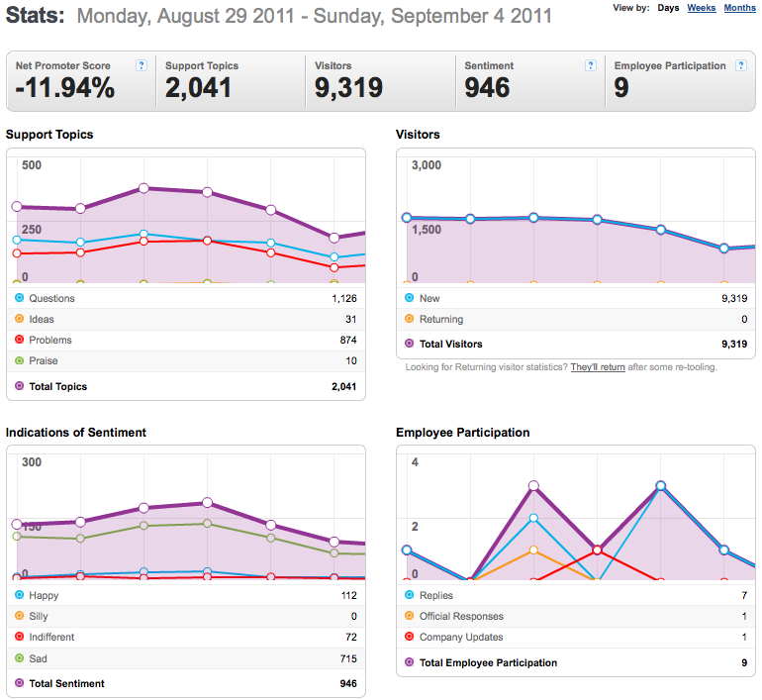Select the Visitors summary tile

(x=381, y=81)
